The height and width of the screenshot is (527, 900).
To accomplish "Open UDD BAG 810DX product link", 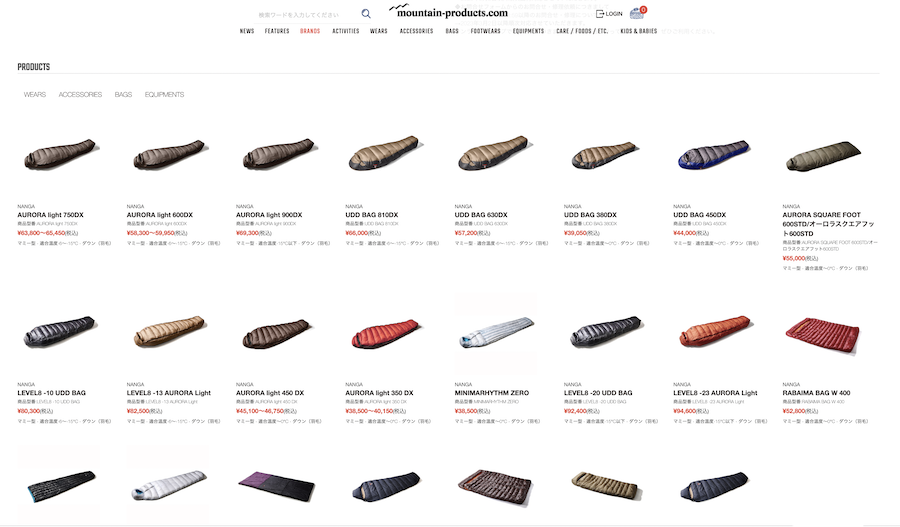I will click(371, 215).
